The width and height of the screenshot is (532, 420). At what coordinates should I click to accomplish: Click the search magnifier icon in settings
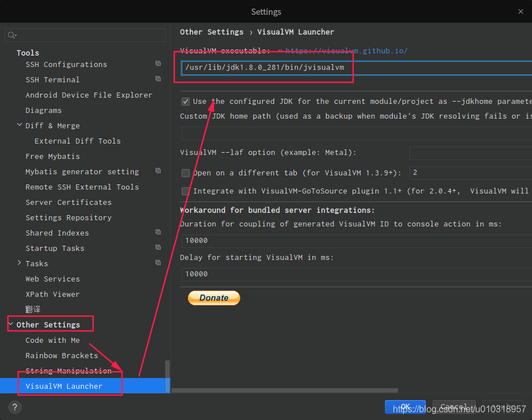(x=12, y=35)
